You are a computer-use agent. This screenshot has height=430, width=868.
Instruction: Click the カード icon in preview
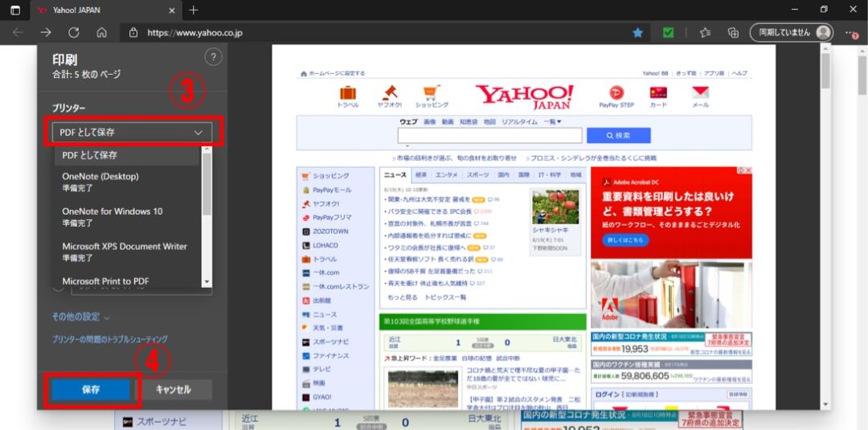658,96
